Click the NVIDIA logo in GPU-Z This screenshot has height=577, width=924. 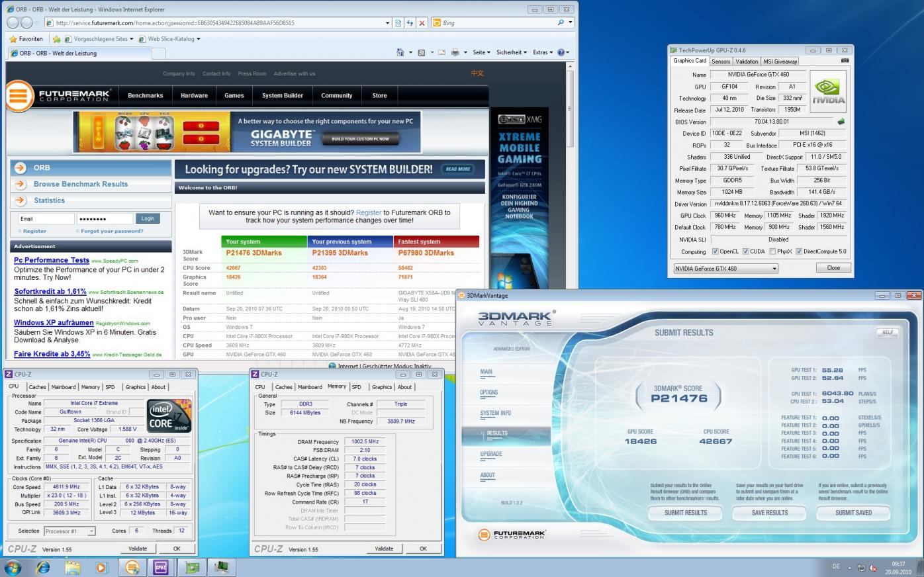click(x=828, y=92)
